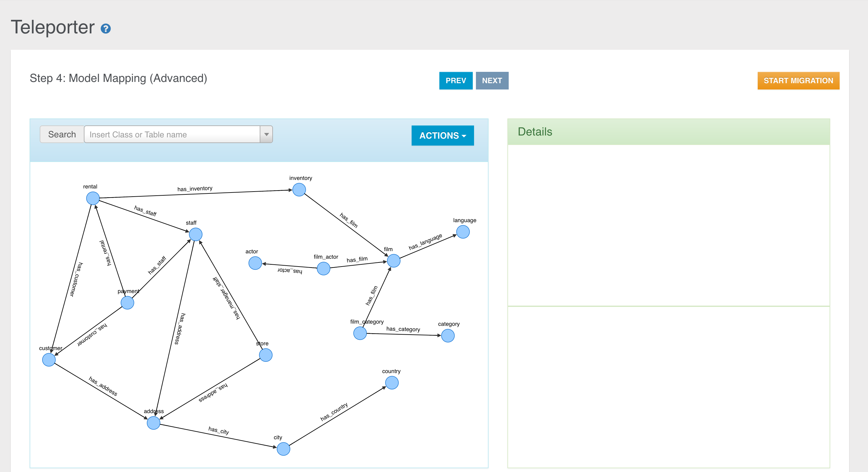Click the staff node in graph
868x472 pixels.
(x=195, y=234)
